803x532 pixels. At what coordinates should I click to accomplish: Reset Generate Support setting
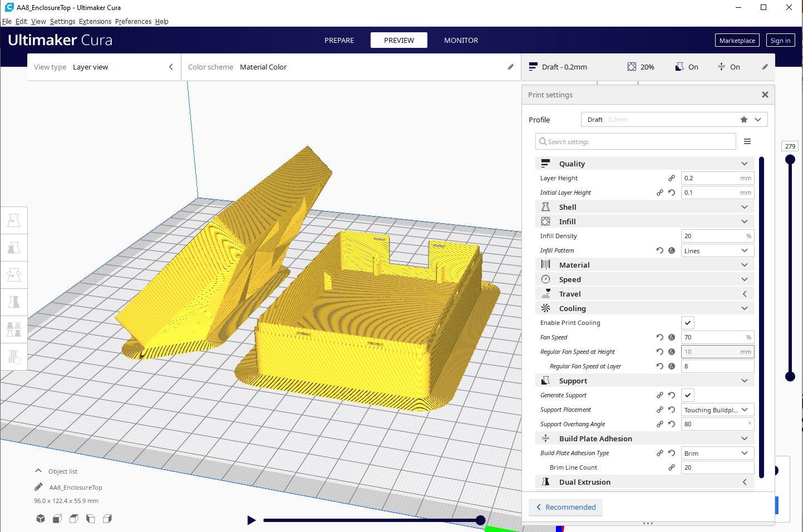tap(672, 395)
